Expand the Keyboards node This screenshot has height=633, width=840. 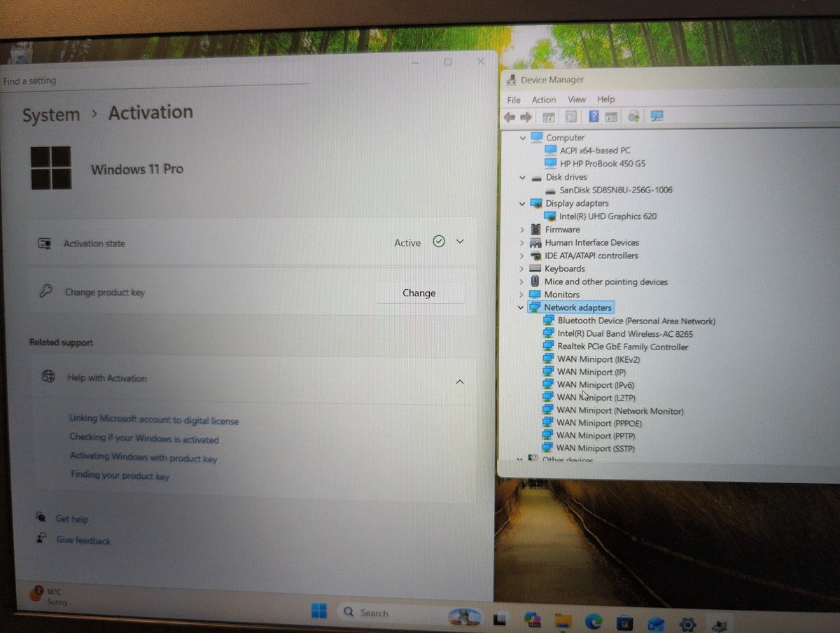point(521,268)
